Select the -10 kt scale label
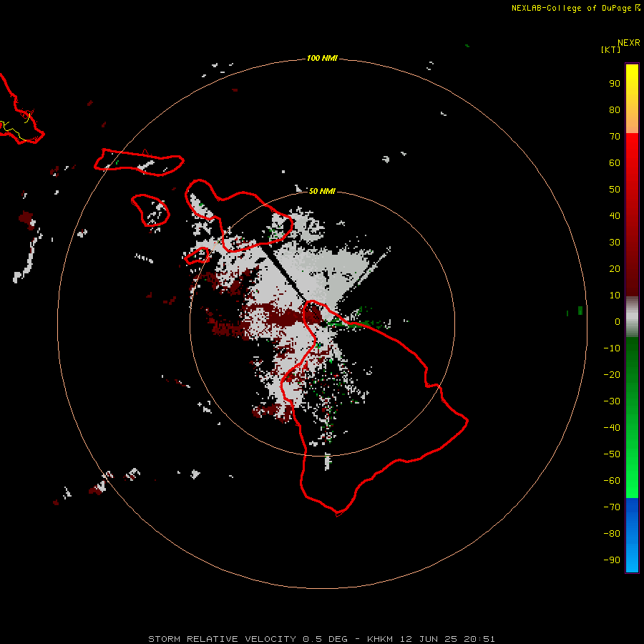Image resolution: width=644 pixels, height=644 pixels. pos(612,348)
